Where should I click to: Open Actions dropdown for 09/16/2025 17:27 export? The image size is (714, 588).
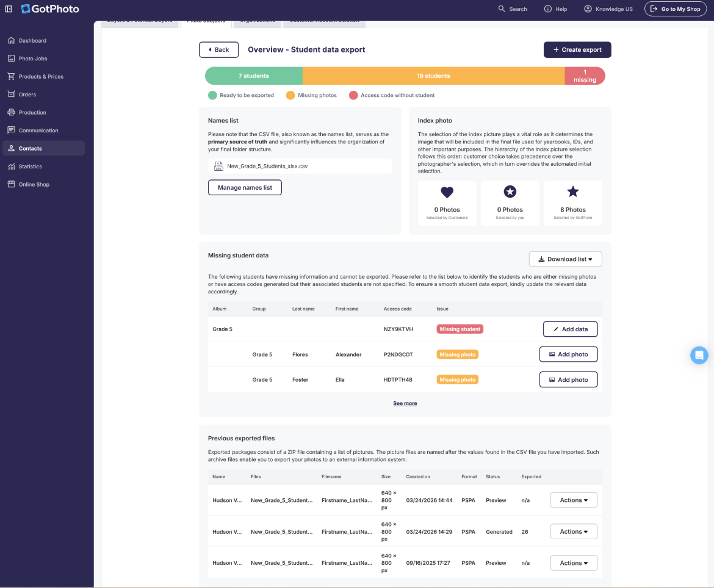point(574,563)
